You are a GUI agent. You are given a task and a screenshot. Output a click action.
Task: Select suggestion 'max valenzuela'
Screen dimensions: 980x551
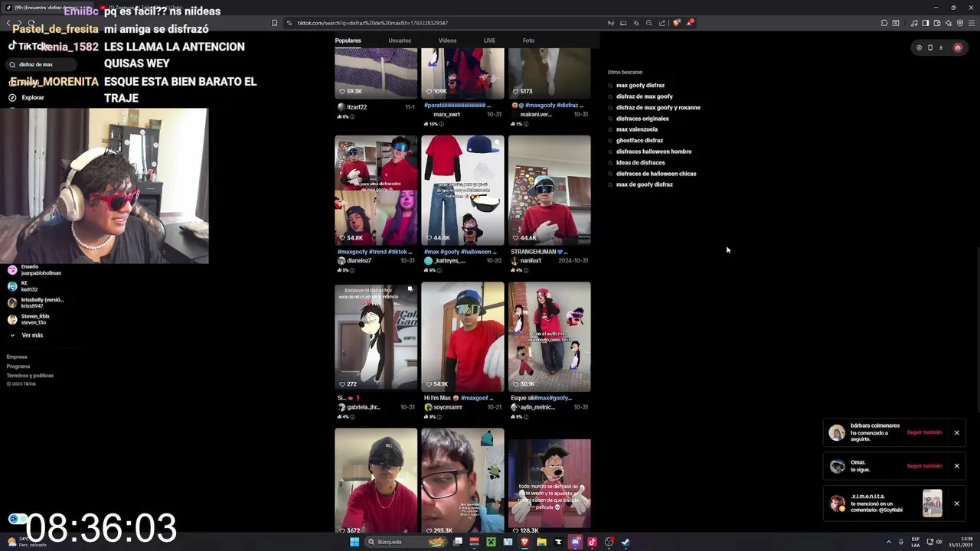[637, 129]
